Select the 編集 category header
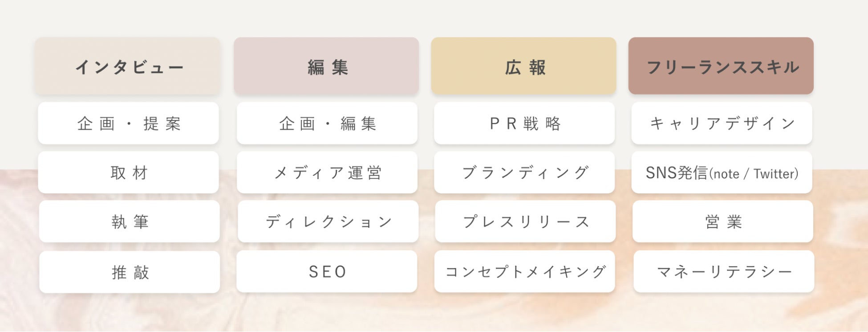This screenshot has width=868, height=332. (326, 66)
